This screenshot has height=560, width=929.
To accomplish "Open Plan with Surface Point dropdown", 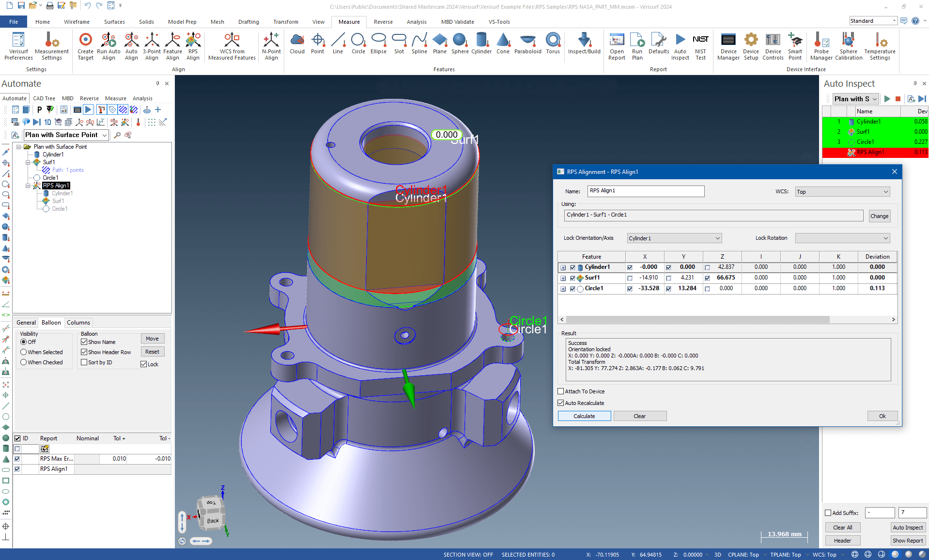I will [66, 135].
